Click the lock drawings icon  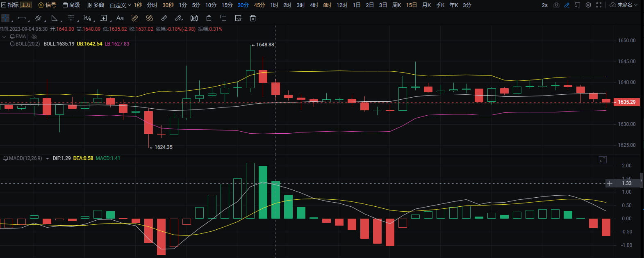pyautogui.click(x=209, y=18)
